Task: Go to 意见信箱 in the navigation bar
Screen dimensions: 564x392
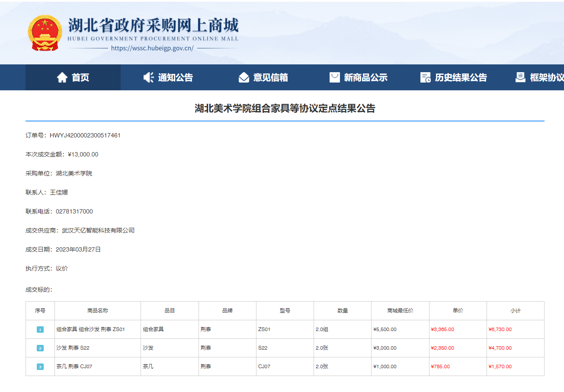Action: point(263,77)
